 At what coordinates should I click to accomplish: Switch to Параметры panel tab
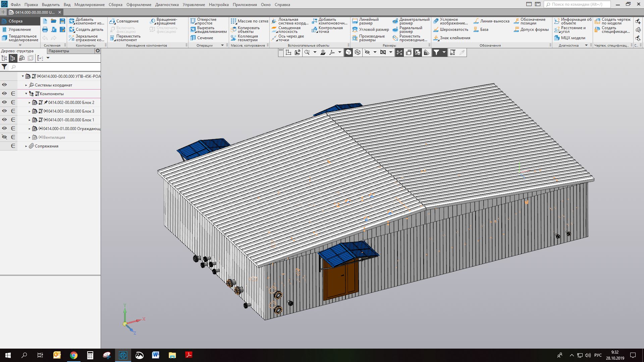(59, 51)
